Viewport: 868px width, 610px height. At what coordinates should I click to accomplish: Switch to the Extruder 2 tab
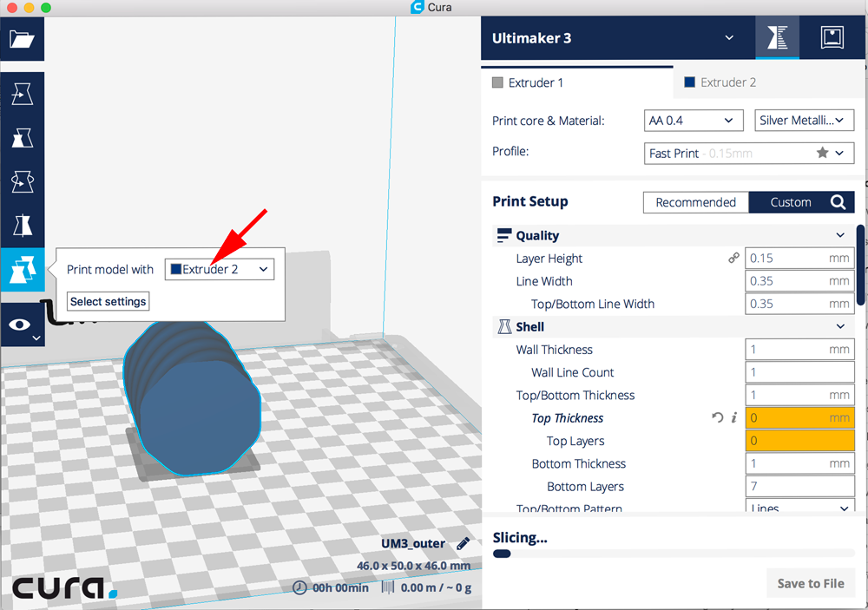point(769,82)
